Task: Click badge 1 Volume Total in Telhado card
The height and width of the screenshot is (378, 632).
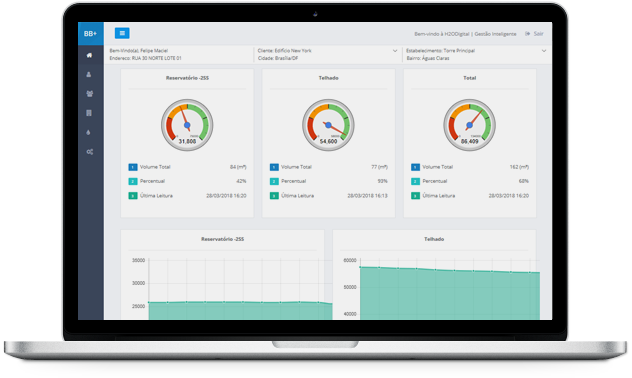Action: [274, 167]
